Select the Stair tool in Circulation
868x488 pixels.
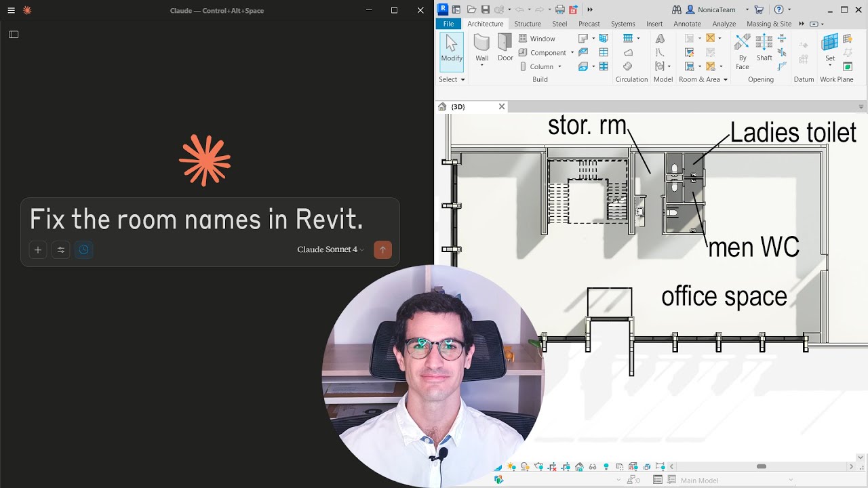tap(628, 66)
